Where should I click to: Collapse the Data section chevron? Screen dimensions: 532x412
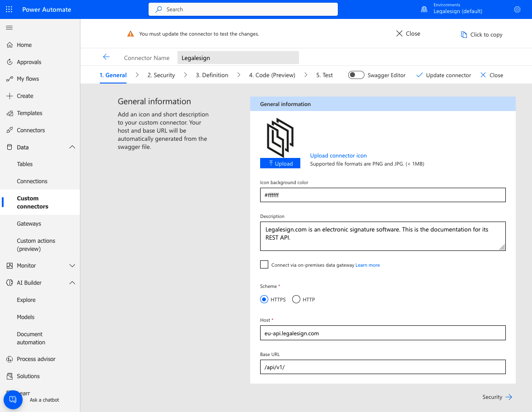(72, 147)
